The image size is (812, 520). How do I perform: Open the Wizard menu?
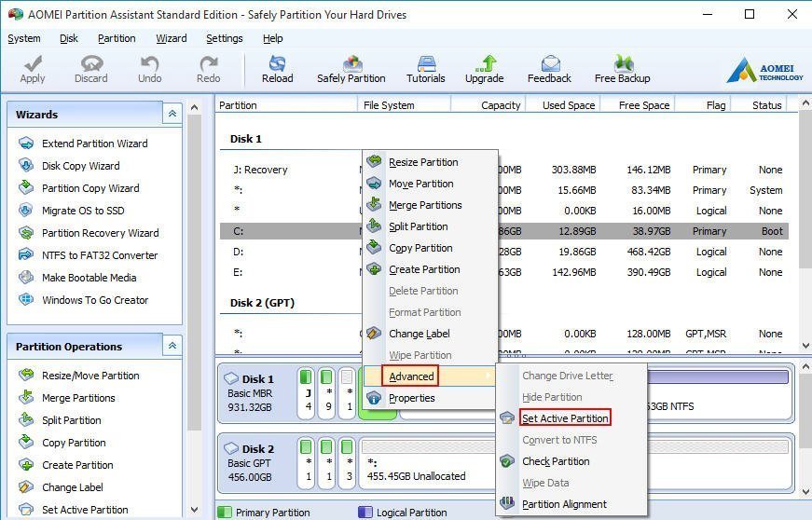point(172,38)
